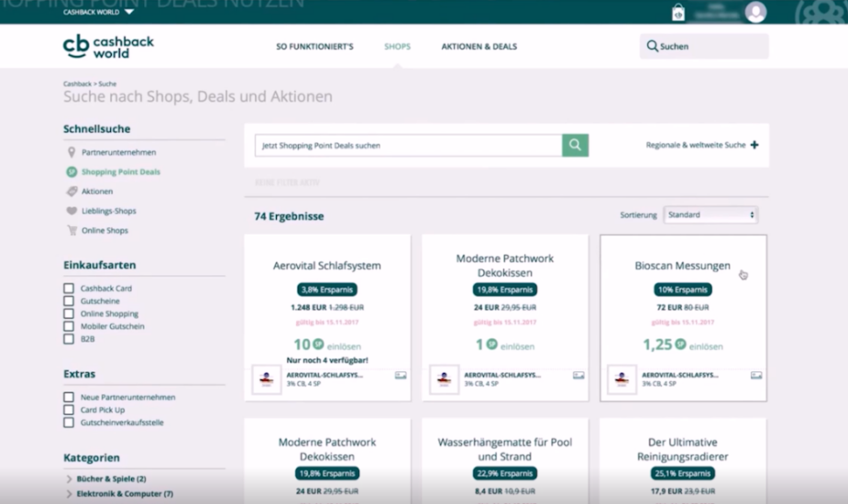Screen dimensions: 848x504
Task: Click einlösen on Bioscan Messungen card
Action: tap(706, 346)
